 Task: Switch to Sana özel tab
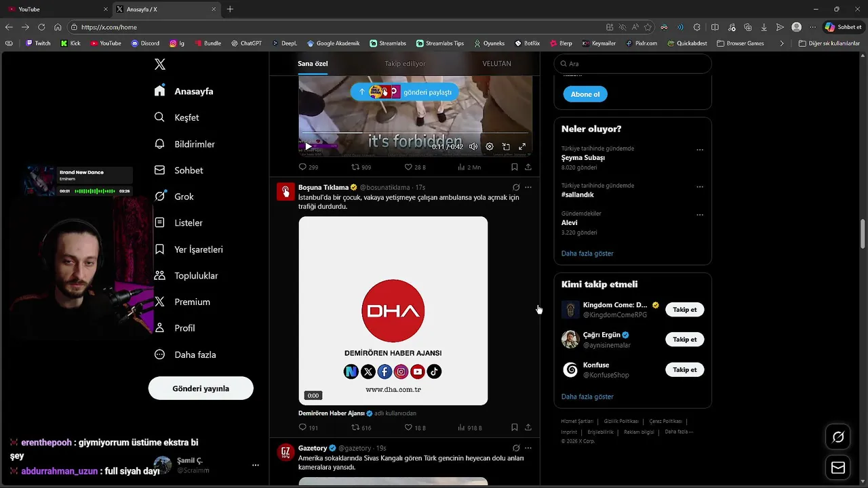pos(313,64)
